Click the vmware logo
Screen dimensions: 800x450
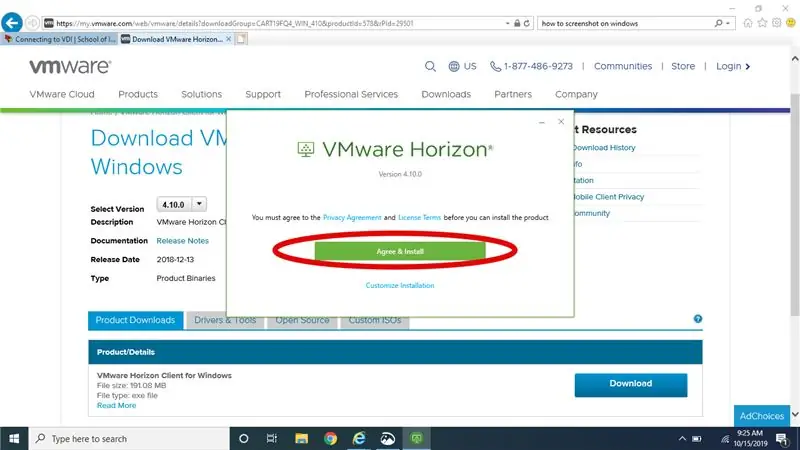pyautogui.click(x=70, y=66)
